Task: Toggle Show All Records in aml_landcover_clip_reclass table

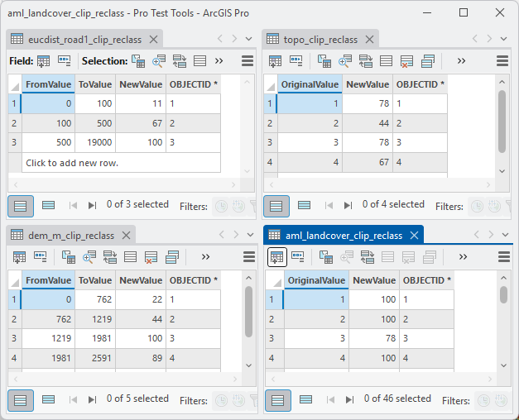Action: point(278,400)
